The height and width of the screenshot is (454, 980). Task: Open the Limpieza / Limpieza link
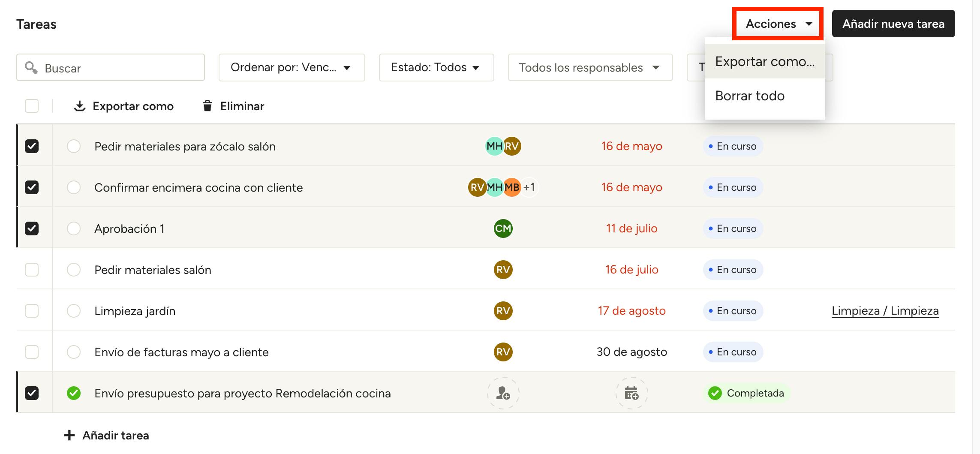885,311
